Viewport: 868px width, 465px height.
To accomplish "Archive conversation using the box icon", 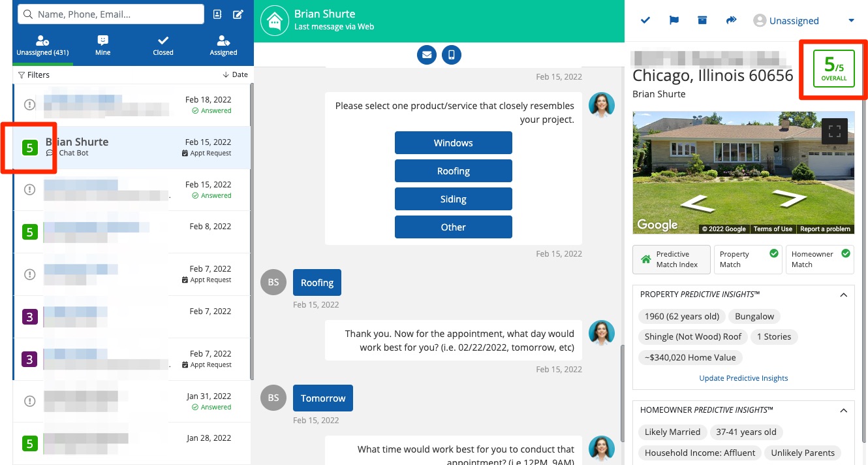I will [702, 20].
